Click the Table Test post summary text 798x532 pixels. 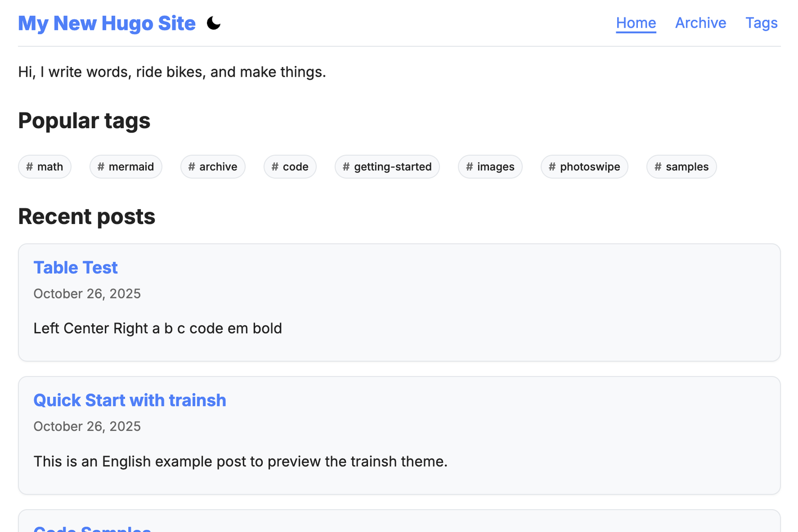pos(157,329)
